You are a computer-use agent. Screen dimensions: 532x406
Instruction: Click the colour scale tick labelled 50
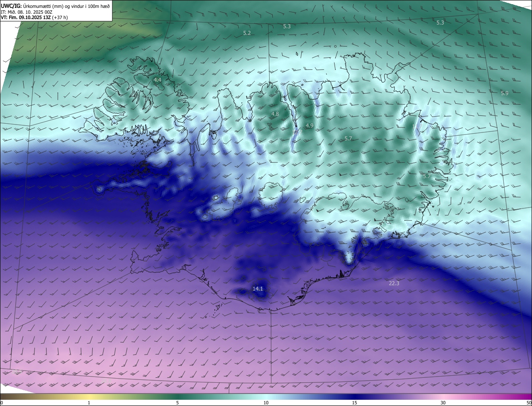coord(529,403)
